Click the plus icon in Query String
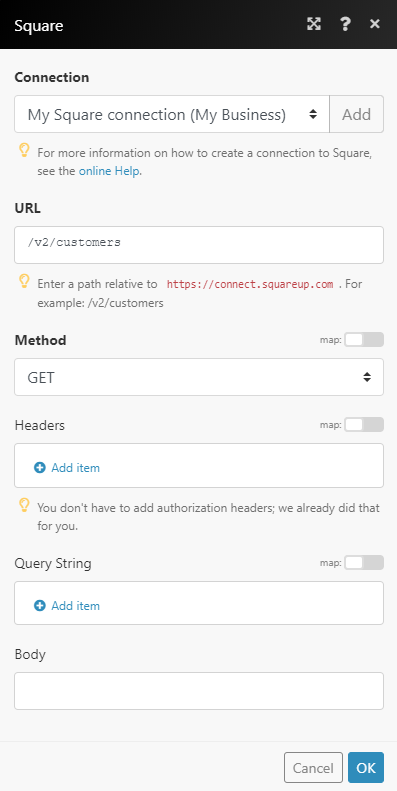The image size is (397, 791). click(39, 605)
